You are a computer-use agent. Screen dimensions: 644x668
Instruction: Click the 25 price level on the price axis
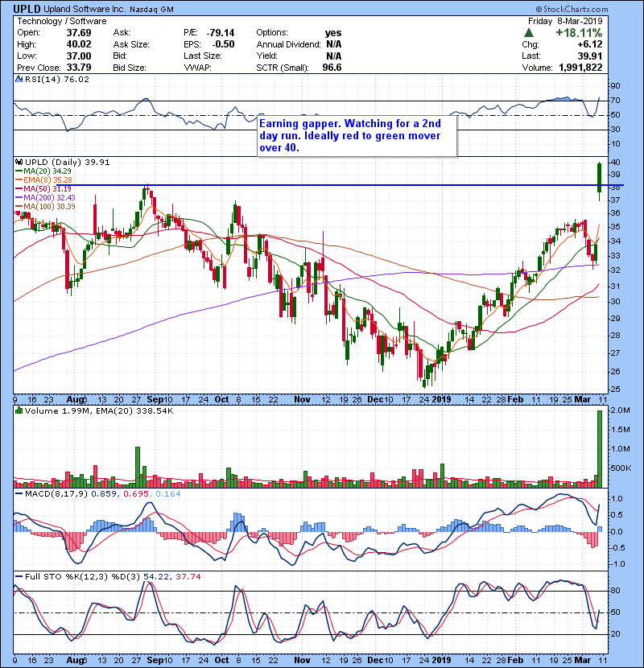[616, 390]
